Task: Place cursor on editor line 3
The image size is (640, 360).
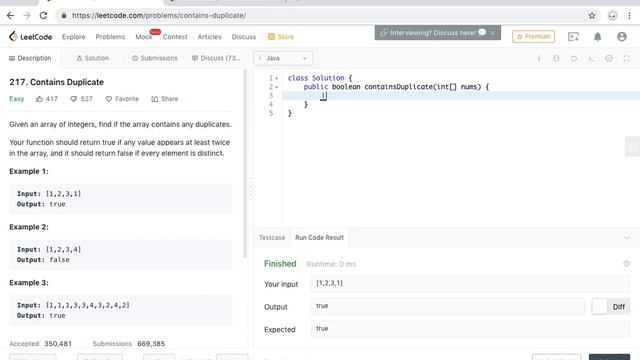Action: [x=461, y=96]
